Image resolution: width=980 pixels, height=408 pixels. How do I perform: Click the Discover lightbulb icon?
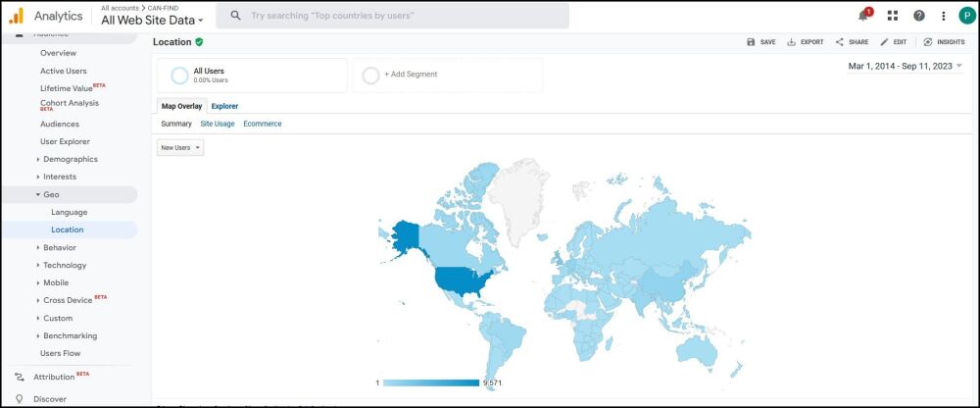(19, 398)
